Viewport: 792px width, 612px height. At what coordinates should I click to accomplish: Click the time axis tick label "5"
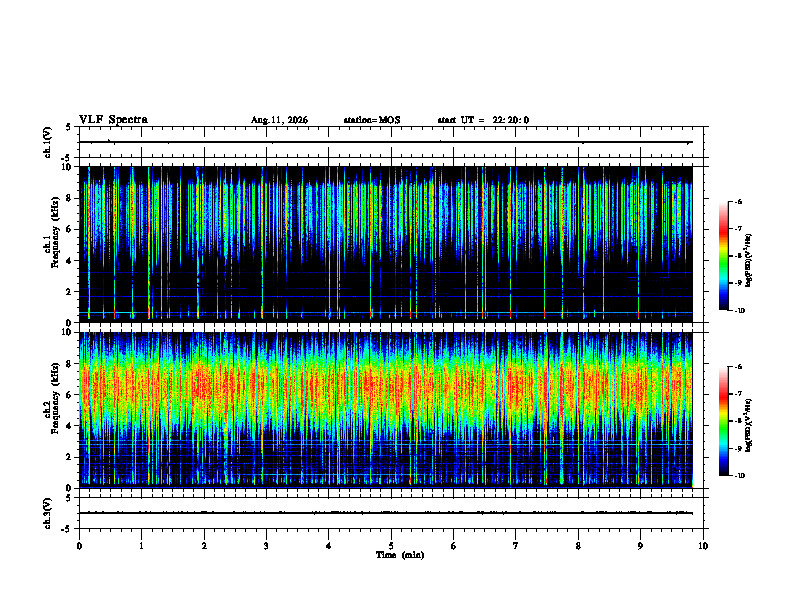point(391,546)
